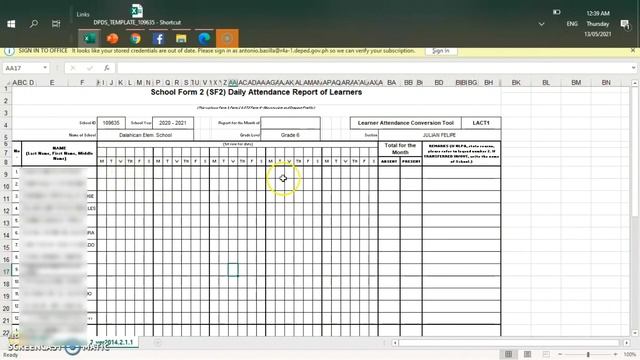The height and width of the screenshot is (360, 640).
Task: Open the notification center icon
Action: pos(625,24)
